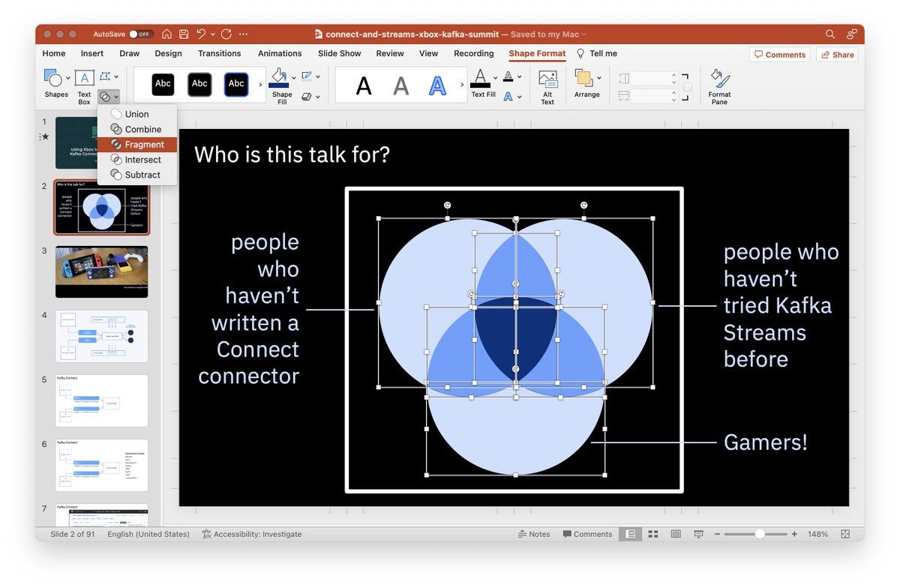The width and height of the screenshot is (900, 588).
Task: Expand the Text Fill dropdown arrow
Action: (x=494, y=77)
